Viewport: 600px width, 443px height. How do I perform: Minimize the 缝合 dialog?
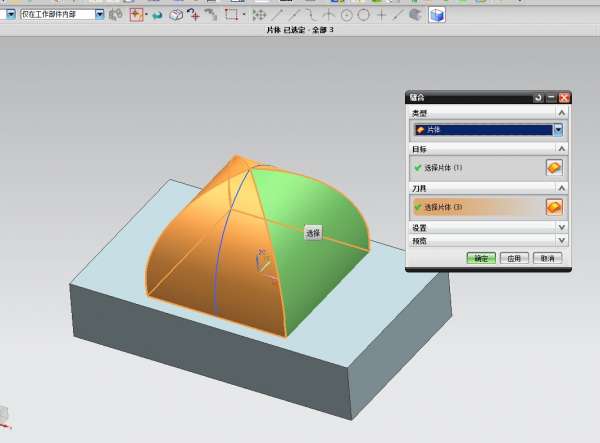[551, 98]
